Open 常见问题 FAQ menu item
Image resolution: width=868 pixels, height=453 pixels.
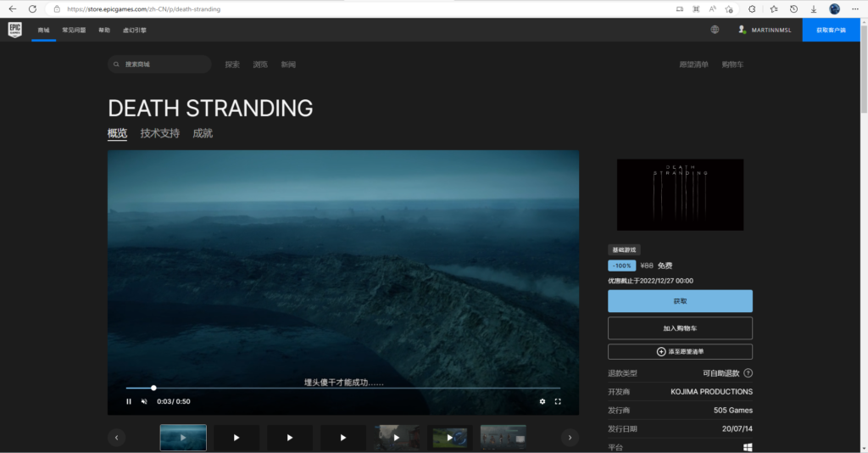click(74, 30)
